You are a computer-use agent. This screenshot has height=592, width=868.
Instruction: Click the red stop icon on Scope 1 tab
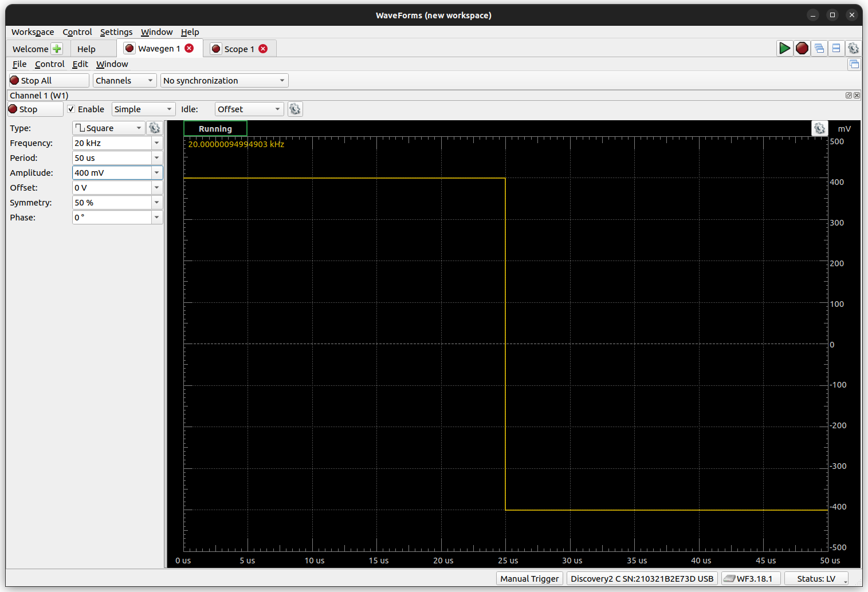pyautogui.click(x=216, y=49)
